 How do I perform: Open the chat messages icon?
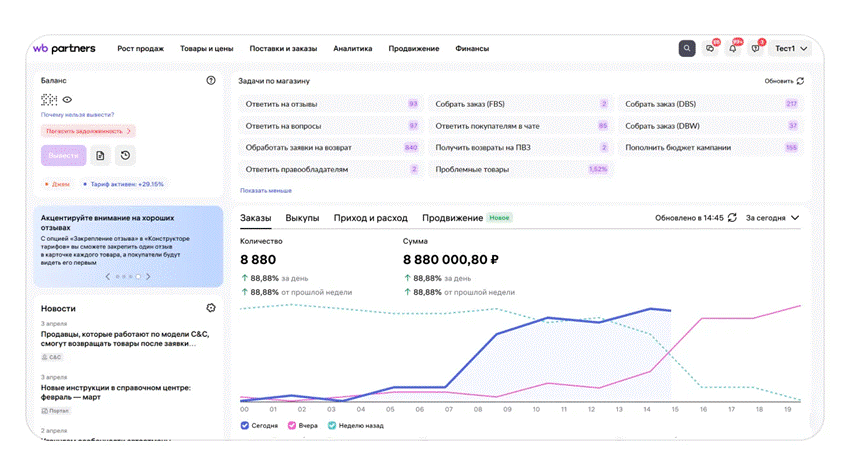[710, 48]
